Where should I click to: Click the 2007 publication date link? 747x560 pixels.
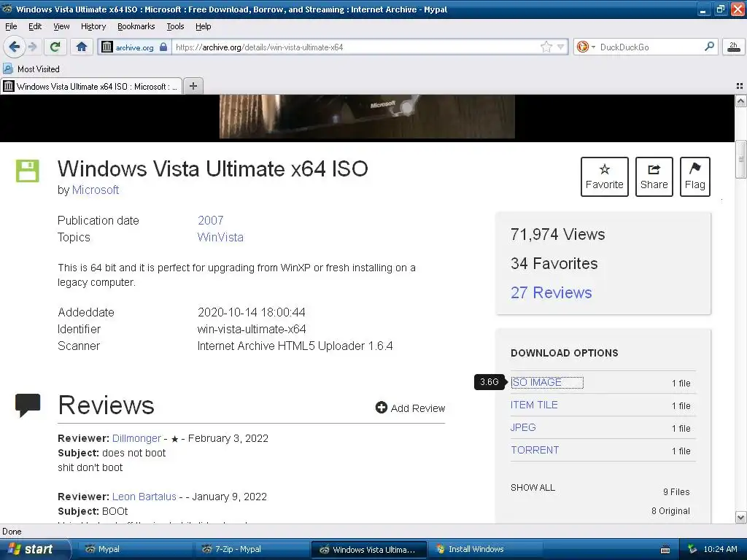point(210,220)
